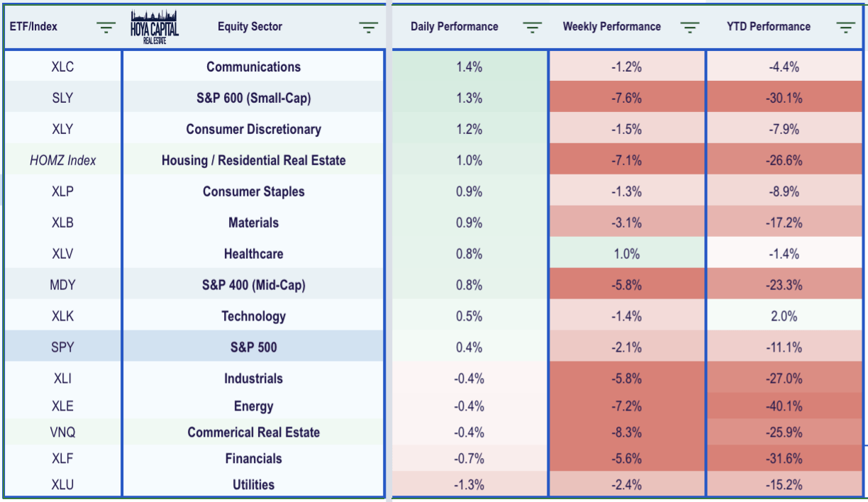Click the Hoya Capital Real Estate logo

pos(155,27)
